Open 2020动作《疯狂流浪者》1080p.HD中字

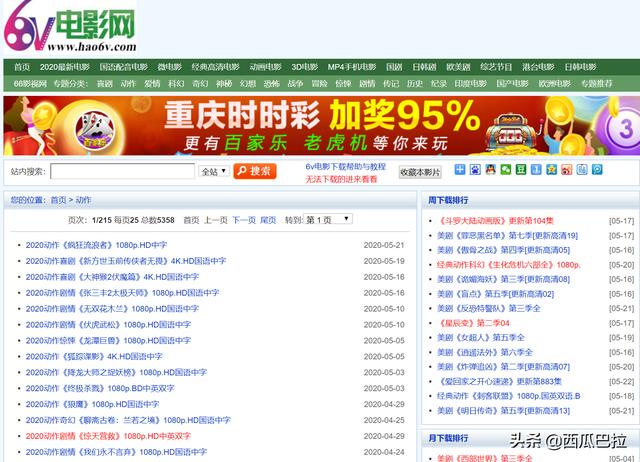96,245
